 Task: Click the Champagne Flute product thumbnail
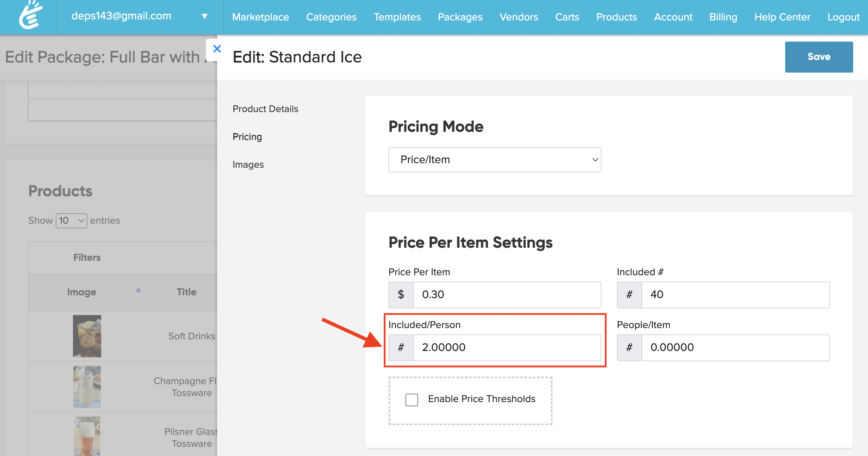point(87,387)
